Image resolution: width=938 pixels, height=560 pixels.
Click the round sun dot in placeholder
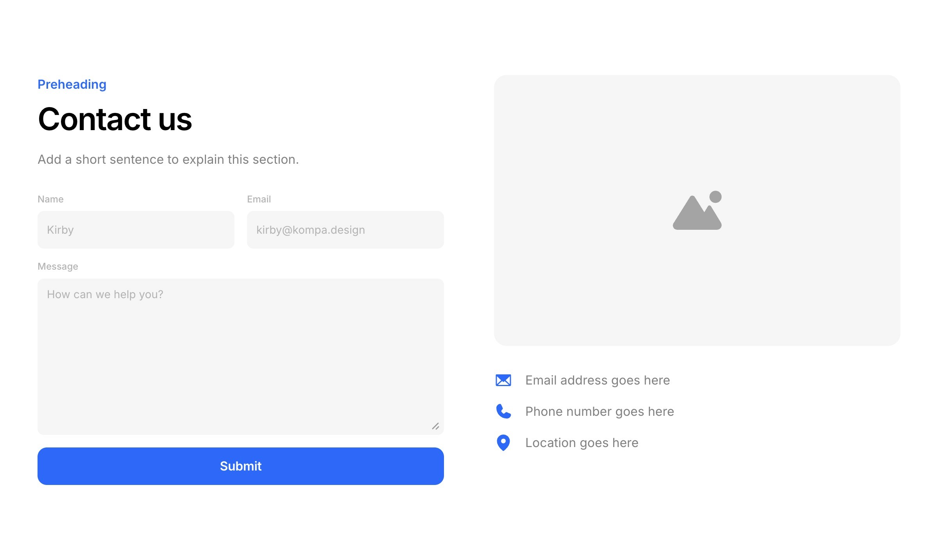click(x=715, y=197)
